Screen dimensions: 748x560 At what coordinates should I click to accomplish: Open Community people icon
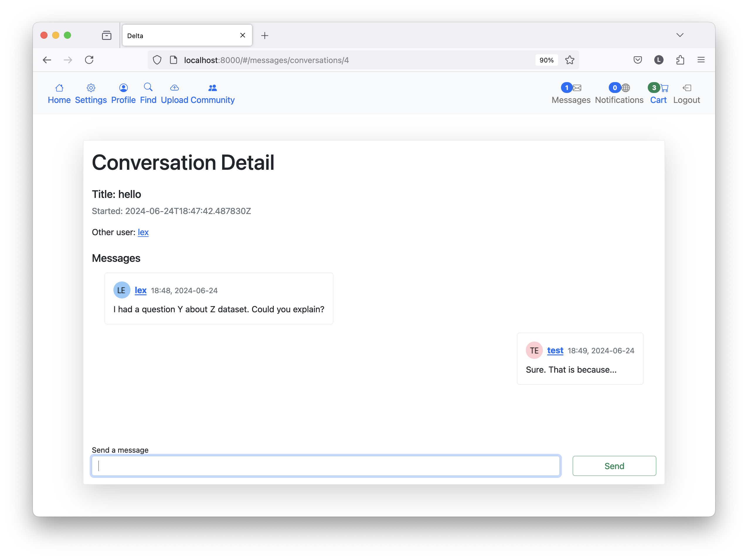212,88
